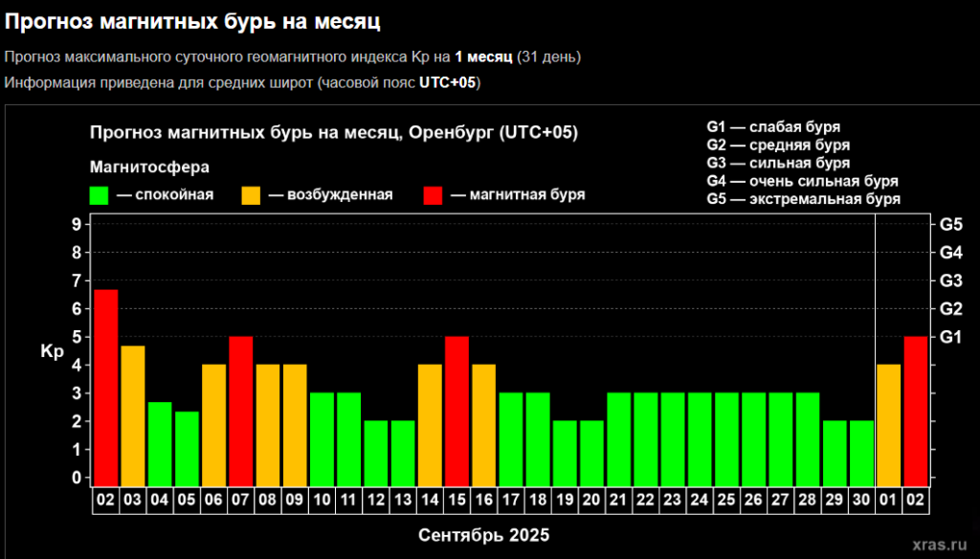
Task: Click the "G3 — сильная буря" legend entry
Action: 777,163
